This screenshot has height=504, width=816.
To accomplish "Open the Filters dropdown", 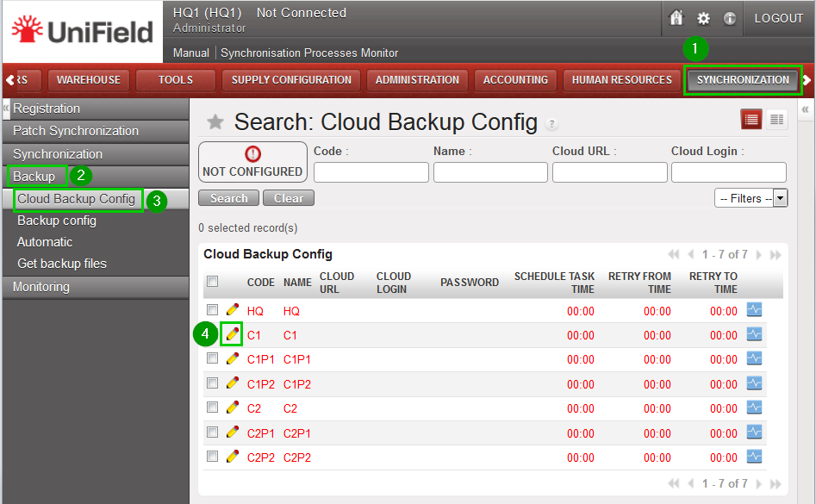I will click(751, 198).
